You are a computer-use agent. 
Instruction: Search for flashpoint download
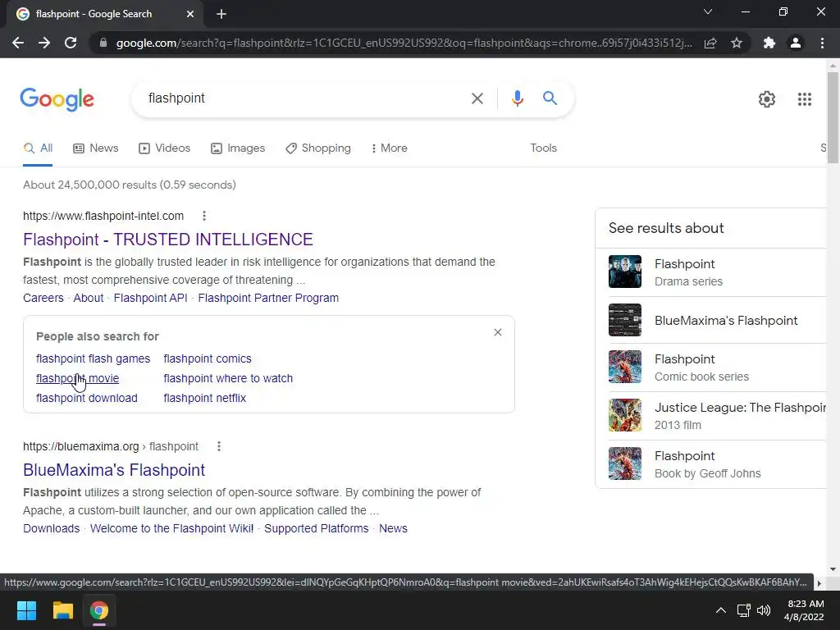(x=87, y=398)
